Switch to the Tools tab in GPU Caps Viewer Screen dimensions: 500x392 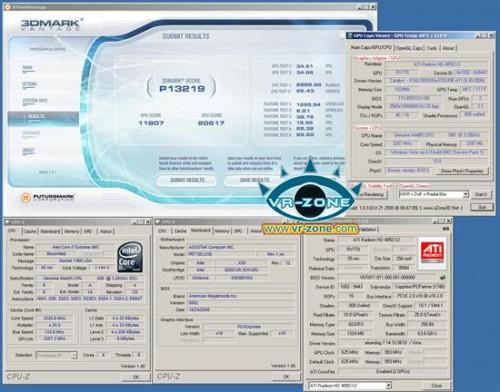point(432,48)
